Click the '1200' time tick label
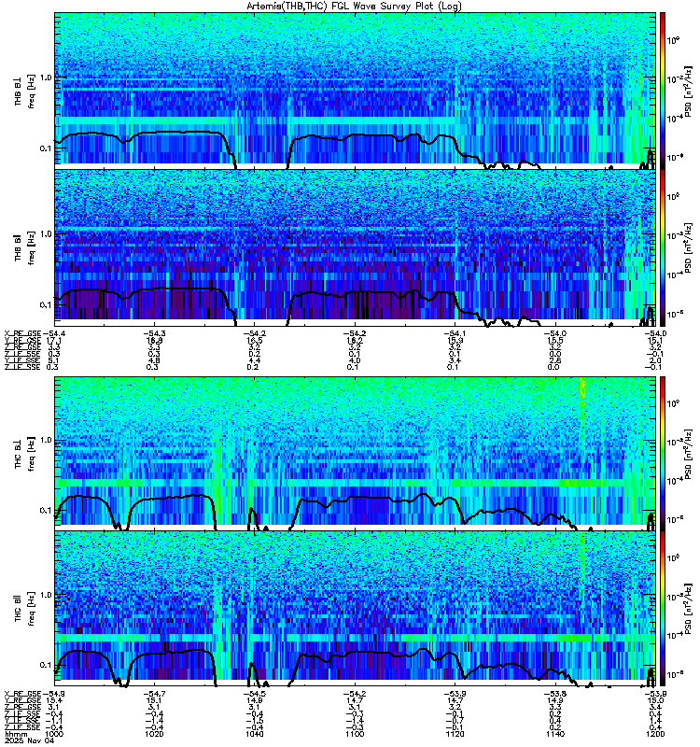700x747 pixels. click(x=655, y=734)
